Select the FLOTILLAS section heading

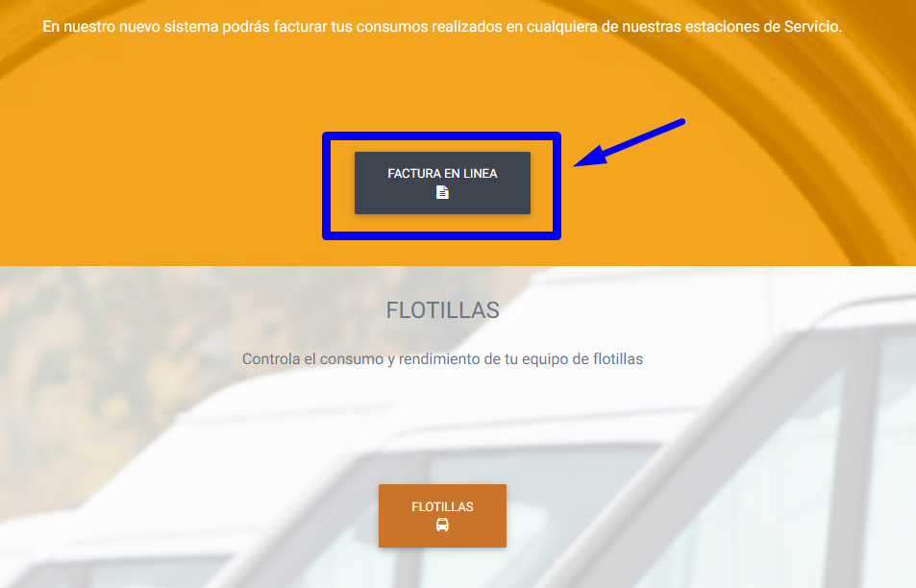point(442,310)
